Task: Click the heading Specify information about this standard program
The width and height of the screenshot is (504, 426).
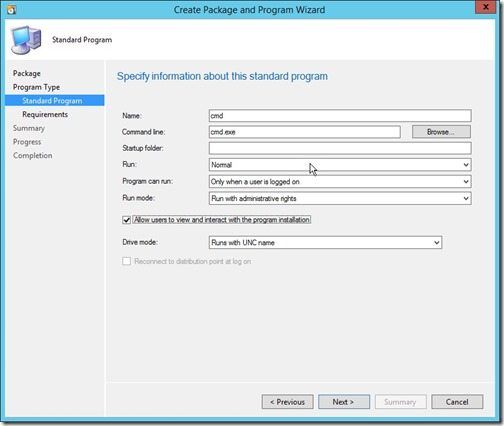Action: [222, 76]
